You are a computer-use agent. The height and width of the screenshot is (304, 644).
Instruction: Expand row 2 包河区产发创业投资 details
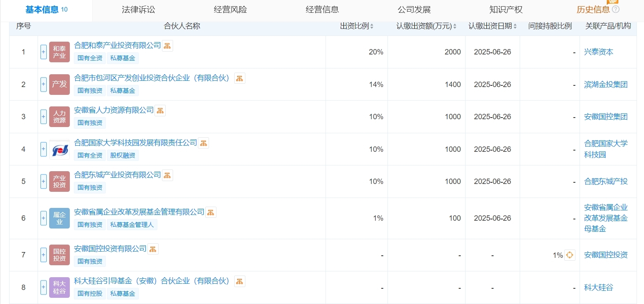(x=43, y=85)
